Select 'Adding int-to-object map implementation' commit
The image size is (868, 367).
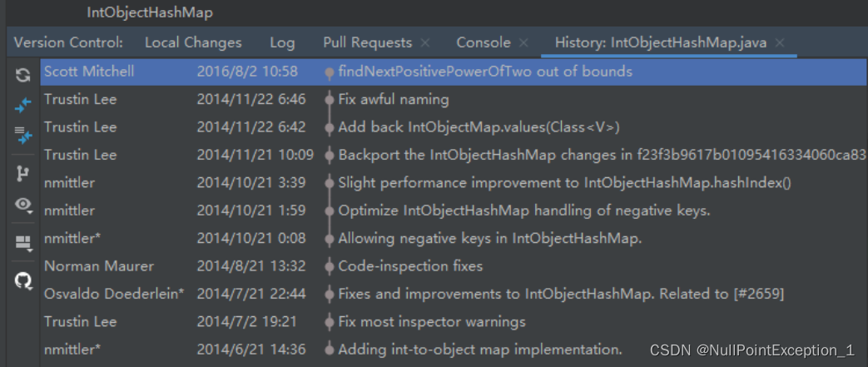coord(454,350)
